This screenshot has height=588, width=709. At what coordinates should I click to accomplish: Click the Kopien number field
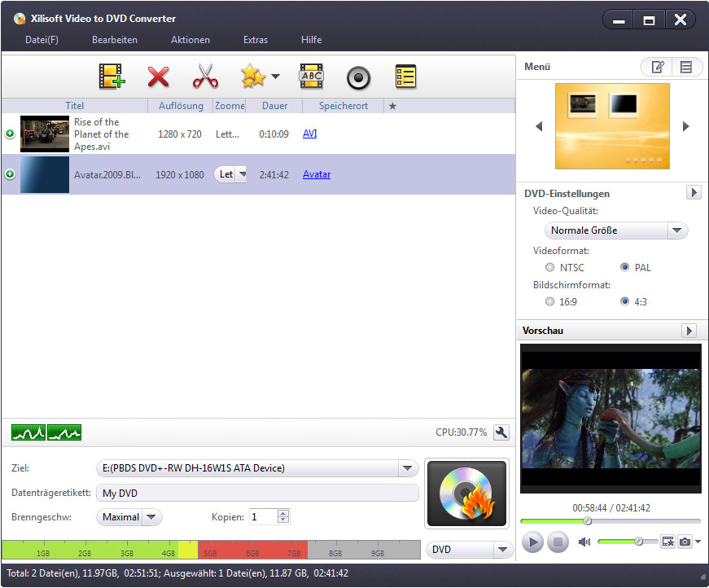pos(264,516)
